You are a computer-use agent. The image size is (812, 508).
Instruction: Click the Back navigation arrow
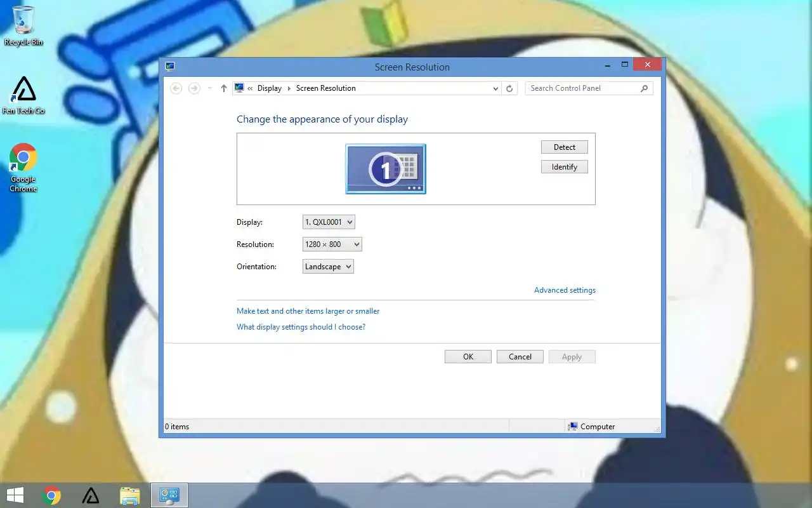click(x=176, y=88)
